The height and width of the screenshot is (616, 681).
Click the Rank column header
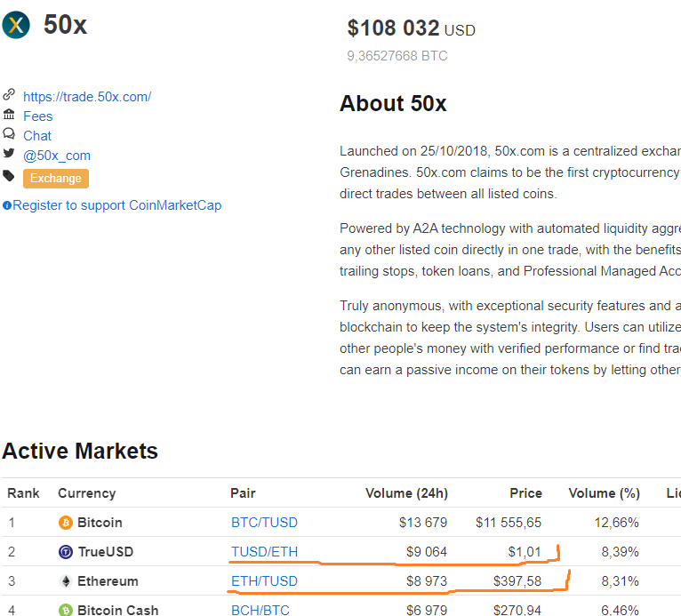coord(23,493)
